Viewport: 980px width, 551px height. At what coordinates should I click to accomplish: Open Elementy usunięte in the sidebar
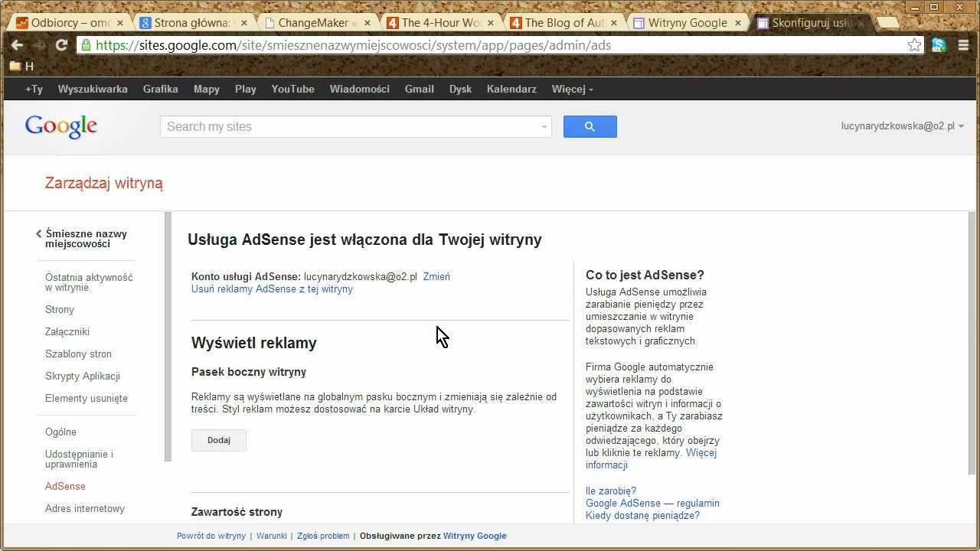click(87, 399)
